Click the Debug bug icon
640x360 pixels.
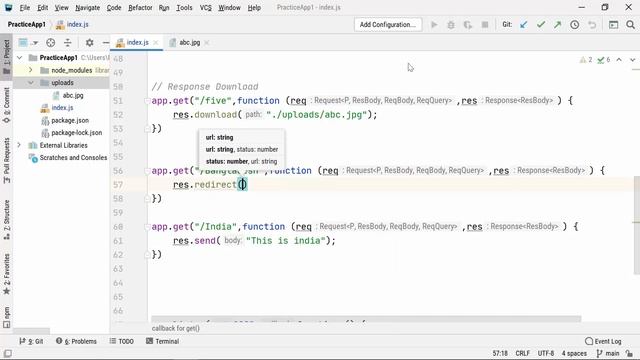pos(451,25)
